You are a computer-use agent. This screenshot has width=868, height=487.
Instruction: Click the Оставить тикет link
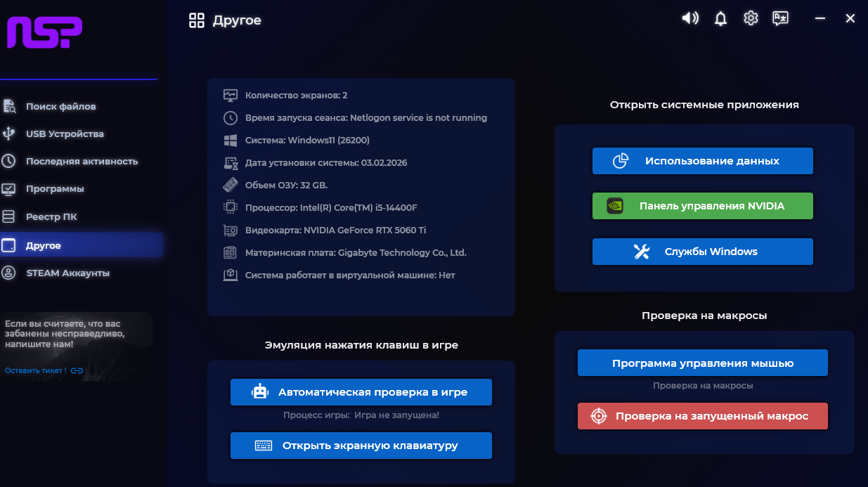point(35,370)
